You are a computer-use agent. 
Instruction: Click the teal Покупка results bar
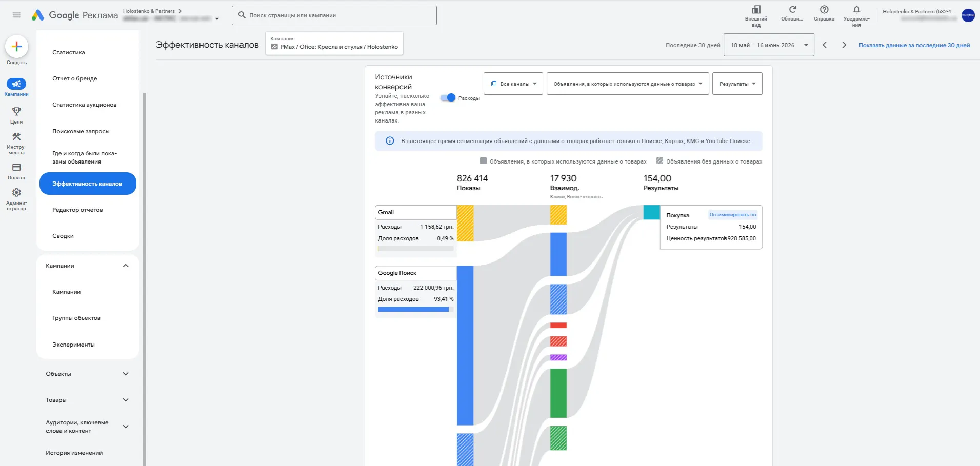tap(652, 212)
